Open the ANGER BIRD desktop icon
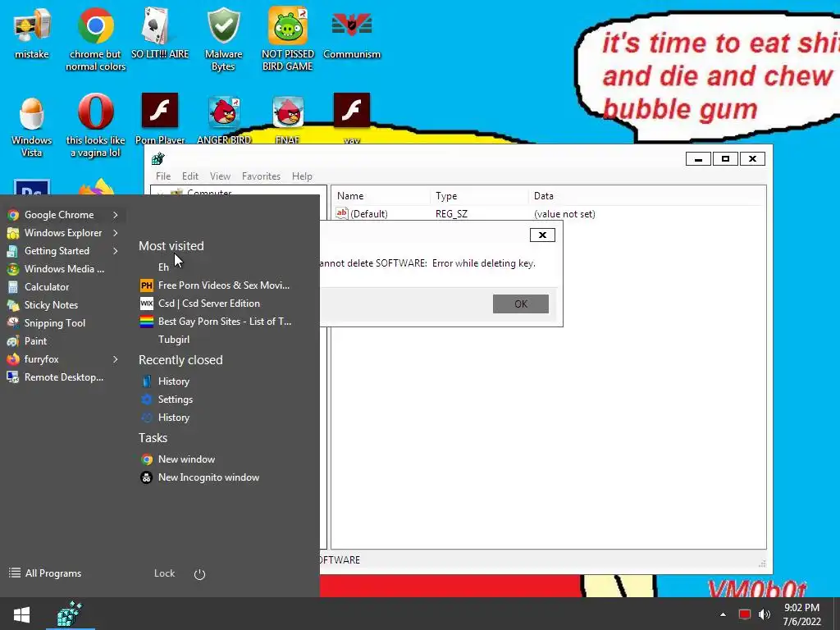Image resolution: width=840 pixels, height=630 pixels. [224, 119]
